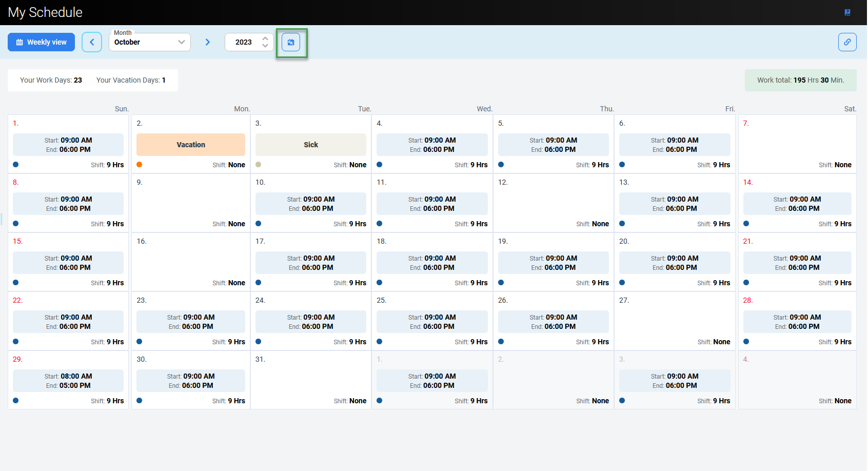Click blue shift dot on October 1
This screenshot has width=868, height=471.
[16, 165]
